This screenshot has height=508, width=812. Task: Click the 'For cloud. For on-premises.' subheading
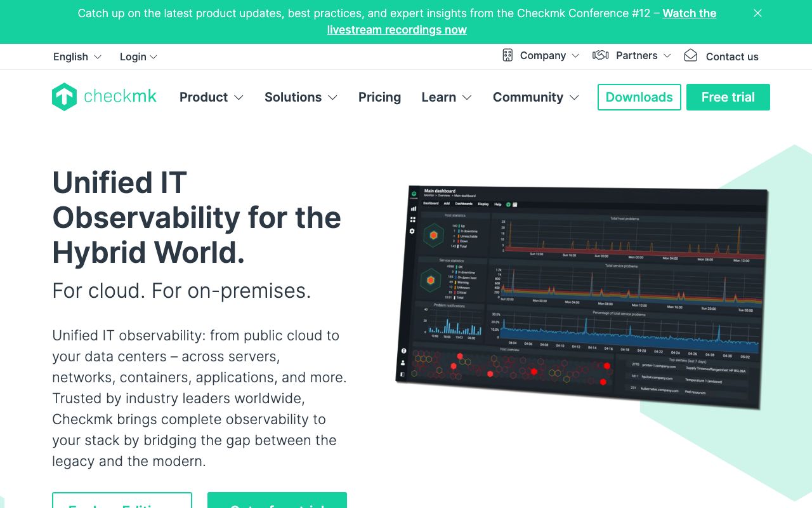coord(181,291)
